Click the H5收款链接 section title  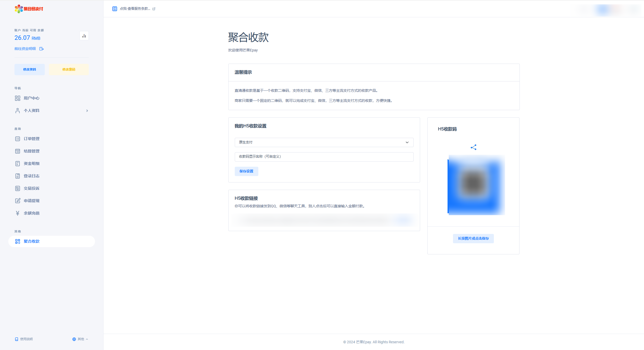coord(246,199)
